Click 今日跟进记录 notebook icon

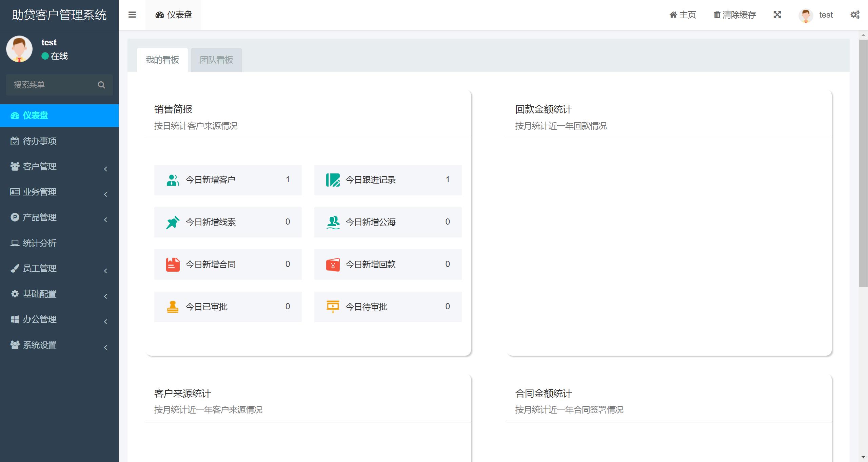click(x=333, y=180)
